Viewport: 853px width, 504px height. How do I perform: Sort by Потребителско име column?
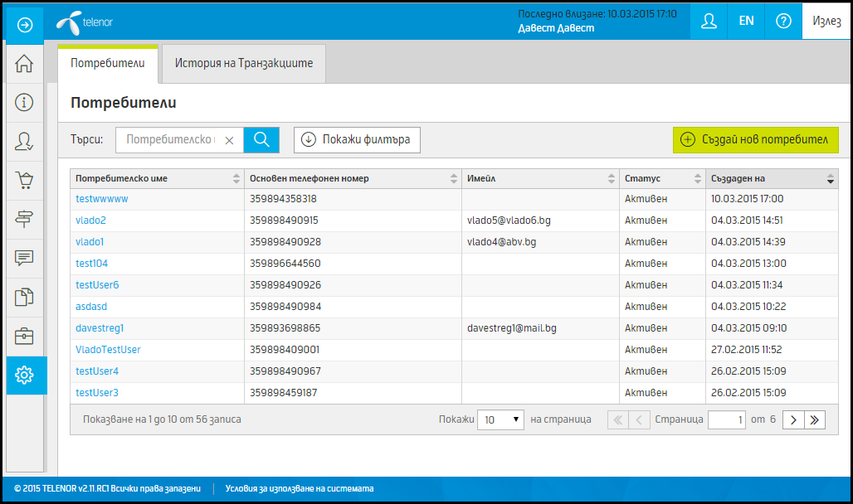click(157, 178)
